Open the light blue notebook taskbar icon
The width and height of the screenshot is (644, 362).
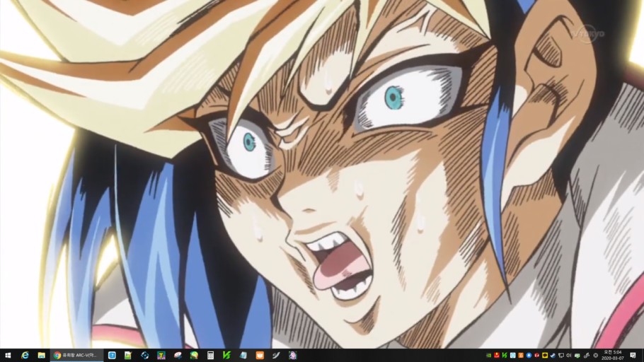243,356
